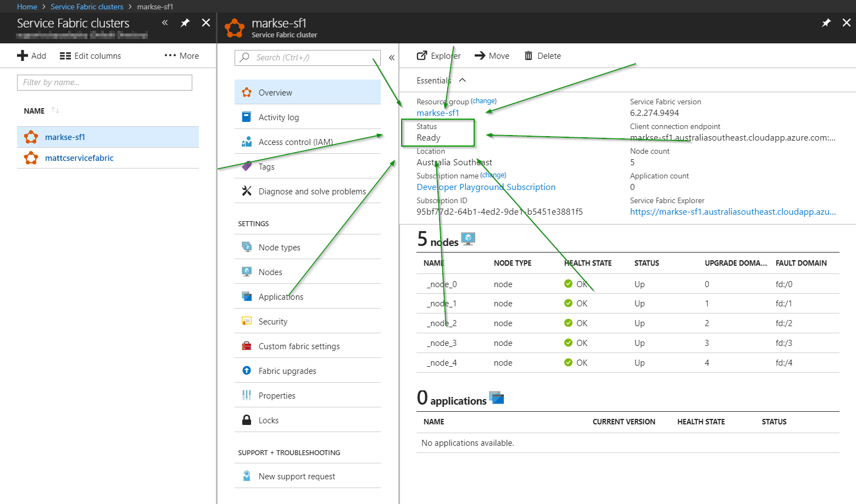Open the nodes monitor icon beside '5 nodes'
The image size is (856, 504).
click(468, 238)
